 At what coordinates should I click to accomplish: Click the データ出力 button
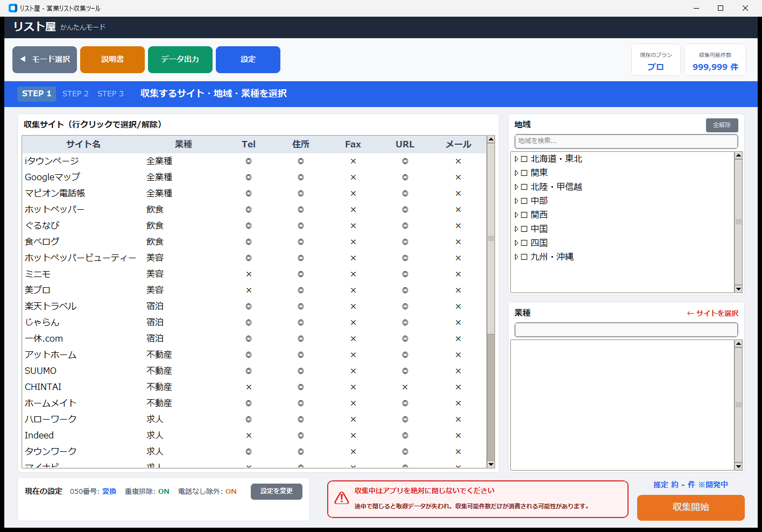180,59
